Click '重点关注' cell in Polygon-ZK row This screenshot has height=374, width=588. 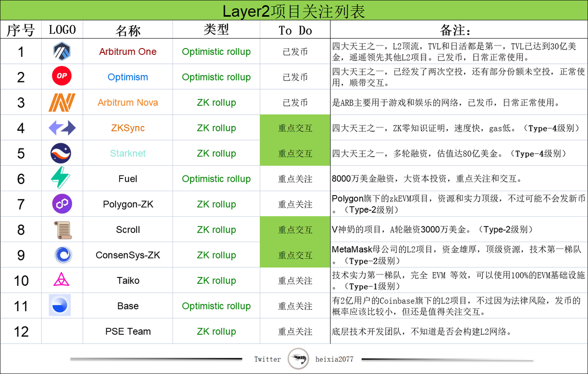pos(295,204)
